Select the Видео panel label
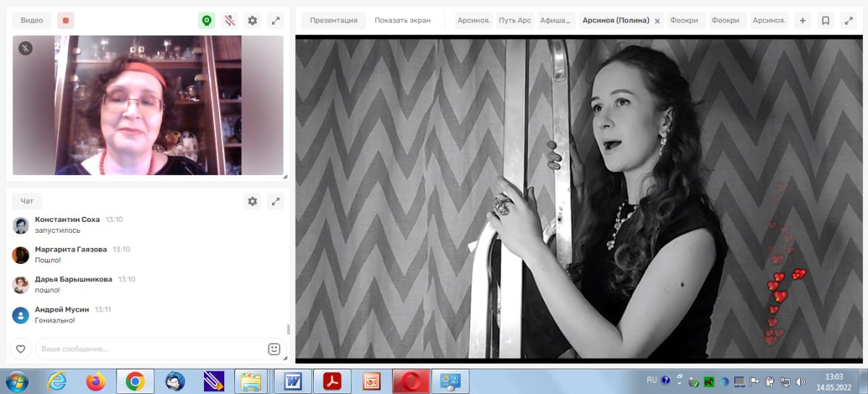This screenshot has height=394, width=868. (x=32, y=21)
